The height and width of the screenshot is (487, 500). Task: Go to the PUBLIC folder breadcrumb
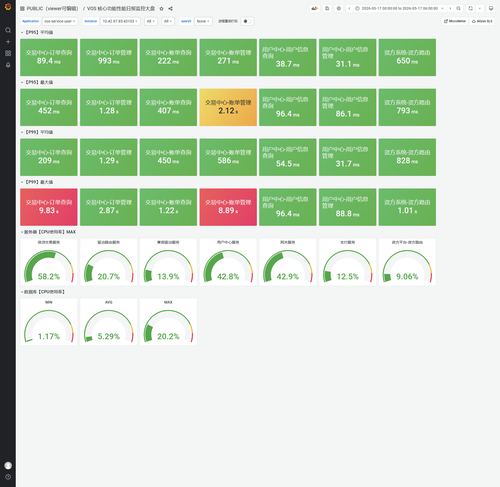[52, 8]
